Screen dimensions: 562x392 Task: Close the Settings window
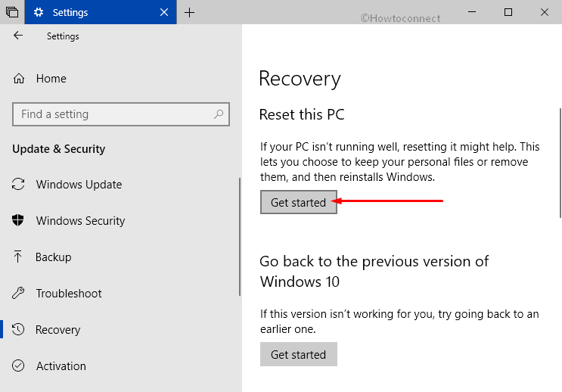tap(544, 12)
